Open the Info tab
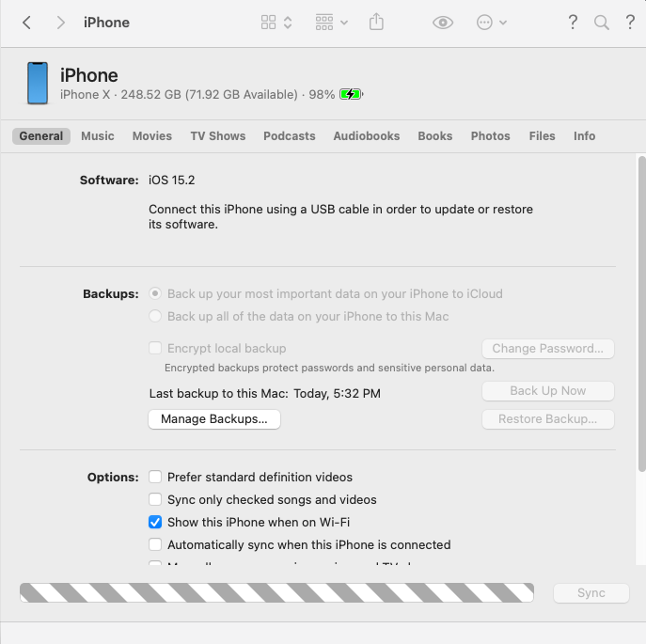This screenshot has width=646, height=644. pyautogui.click(x=584, y=136)
